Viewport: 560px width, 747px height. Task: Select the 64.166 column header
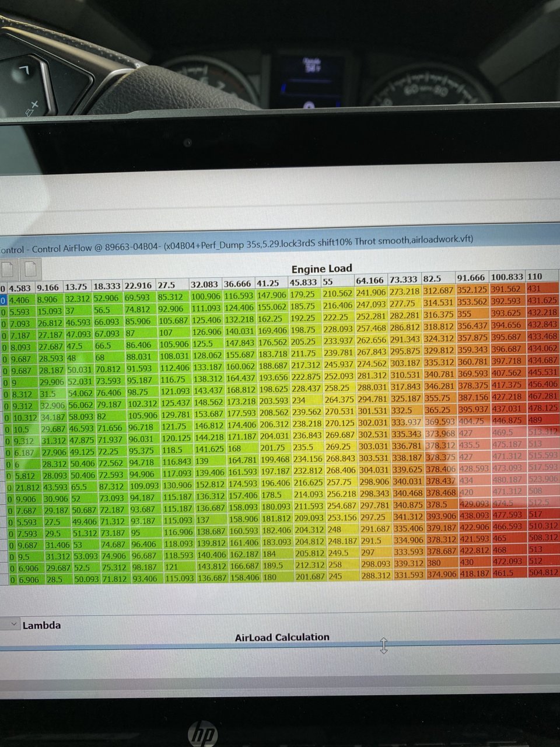371,281
